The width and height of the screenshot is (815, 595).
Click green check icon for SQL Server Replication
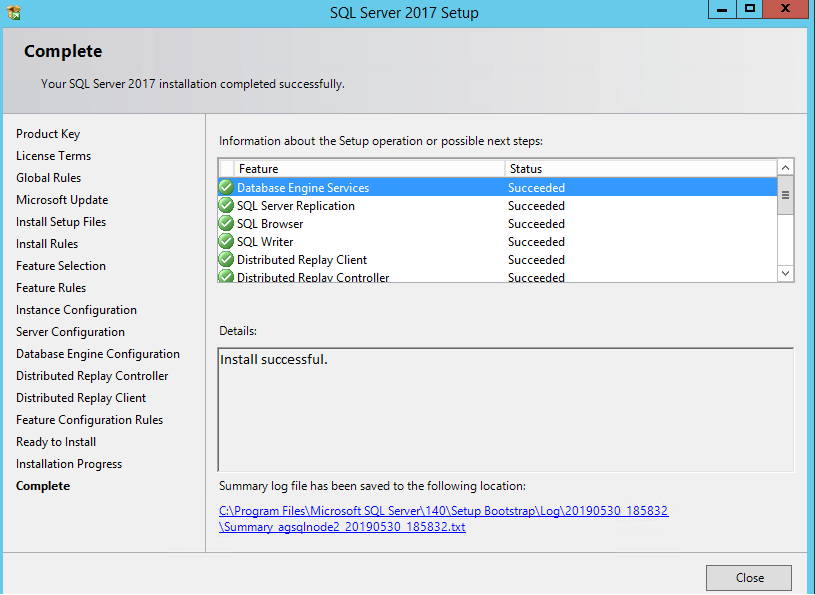tap(226, 205)
